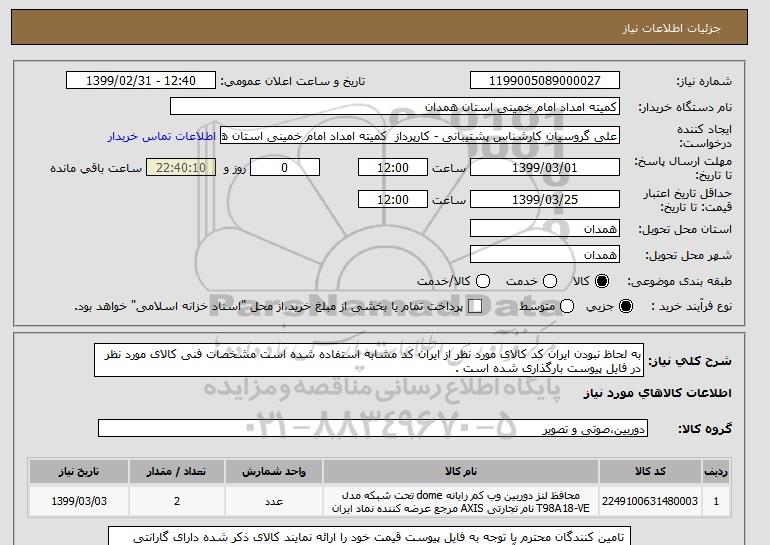
Task: Click the buyer organization name field
Action: 395,107
